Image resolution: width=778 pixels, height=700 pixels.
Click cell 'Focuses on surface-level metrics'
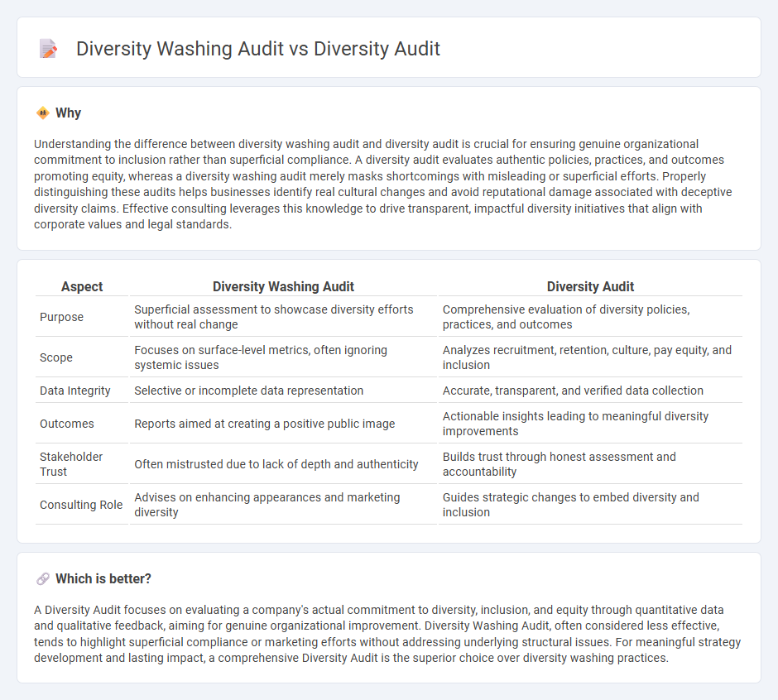click(283, 357)
